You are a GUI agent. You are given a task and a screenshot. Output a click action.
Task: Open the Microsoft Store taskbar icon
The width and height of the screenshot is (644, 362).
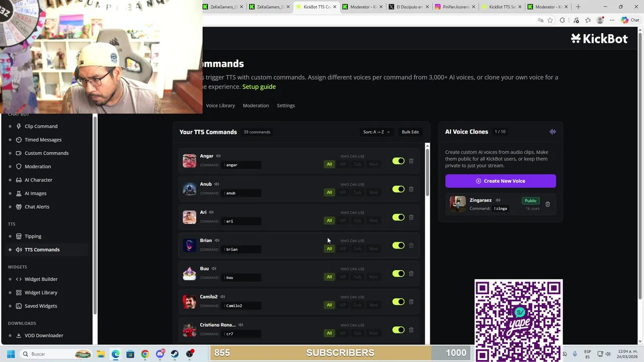coord(130,354)
